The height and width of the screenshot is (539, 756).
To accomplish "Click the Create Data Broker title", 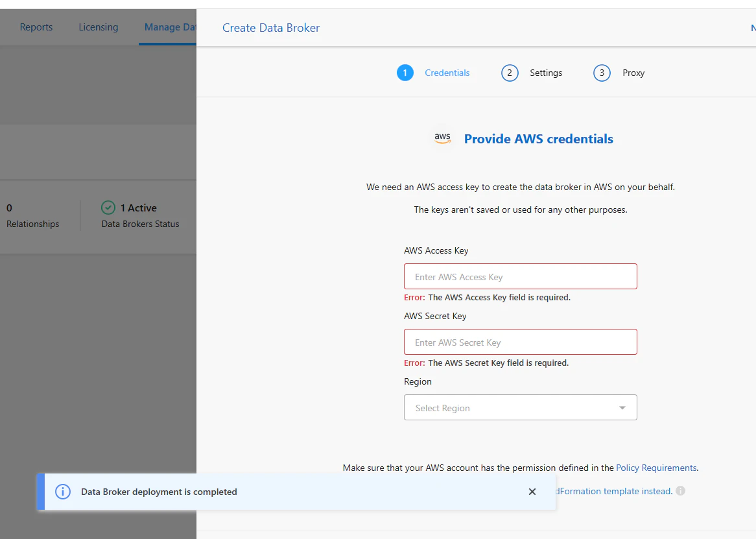I will [271, 28].
